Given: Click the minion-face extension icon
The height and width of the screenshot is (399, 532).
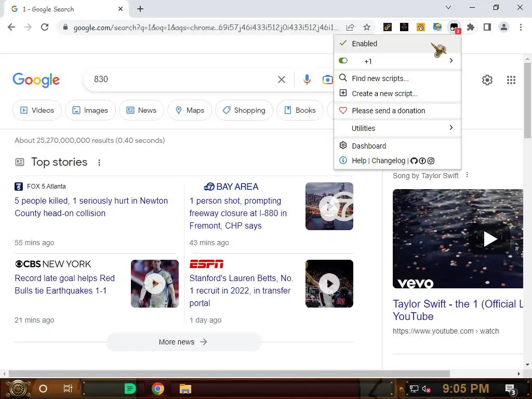Looking at the screenshot, I should pyautogui.click(x=437, y=27).
